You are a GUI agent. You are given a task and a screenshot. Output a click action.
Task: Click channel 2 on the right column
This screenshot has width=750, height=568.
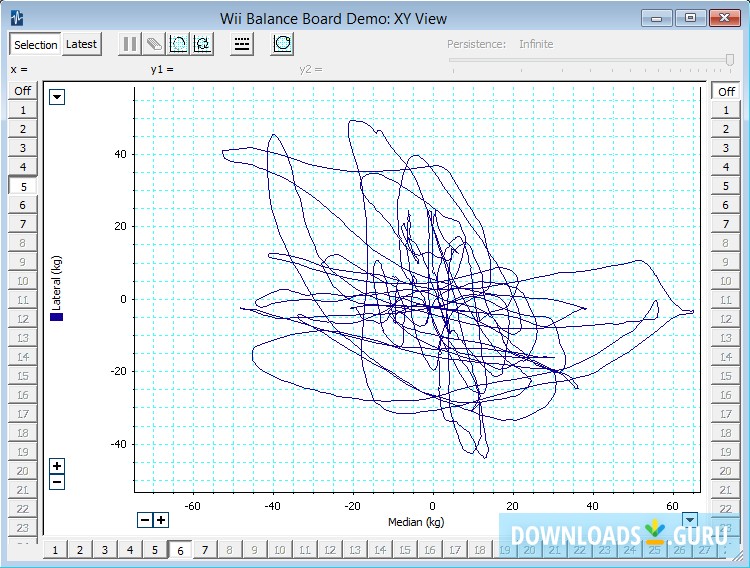pos(726,129)
